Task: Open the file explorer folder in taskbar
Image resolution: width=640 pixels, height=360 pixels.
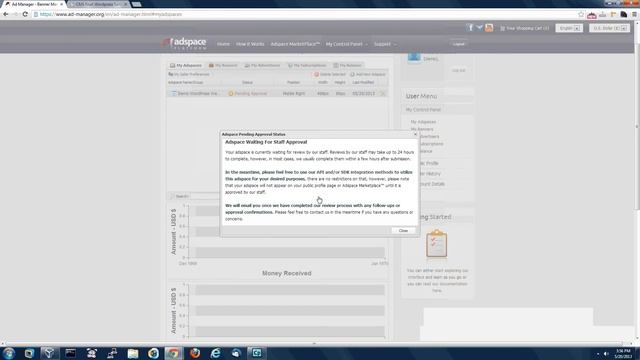Action: pyautogui.click(x=133, y=353)
